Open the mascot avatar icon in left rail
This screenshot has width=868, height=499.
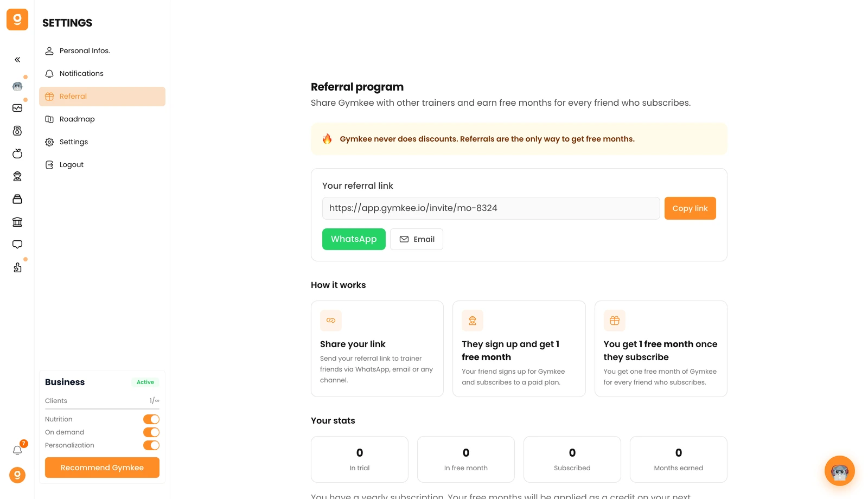(x=17, y=86)
